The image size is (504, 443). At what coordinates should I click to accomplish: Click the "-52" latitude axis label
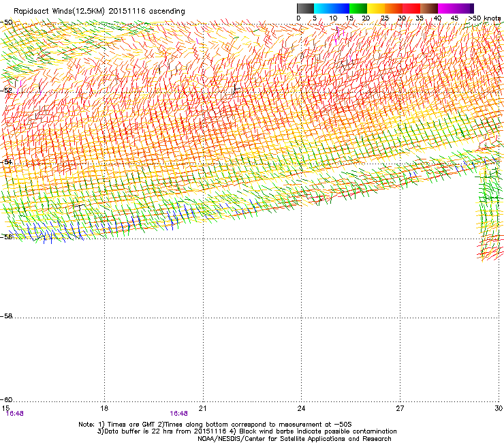[6, 91]
